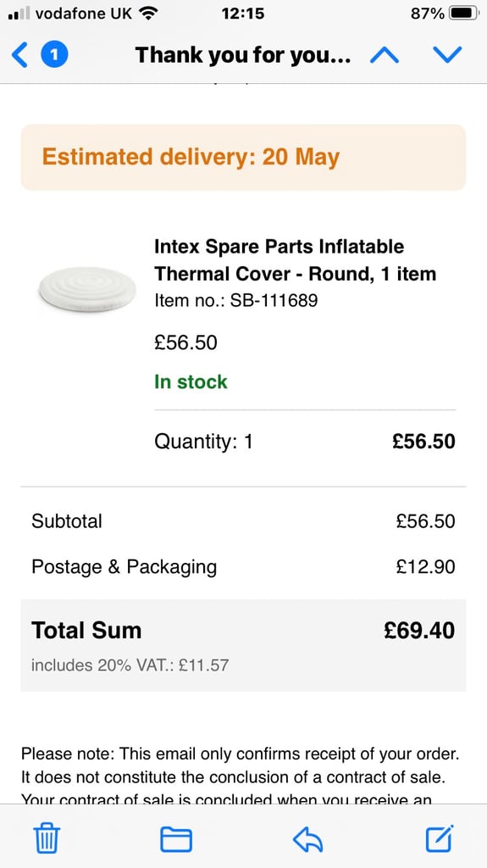Delete email with trash icon
The height and width of the screenshot is (868, 487).
click(x=47, y=838)
